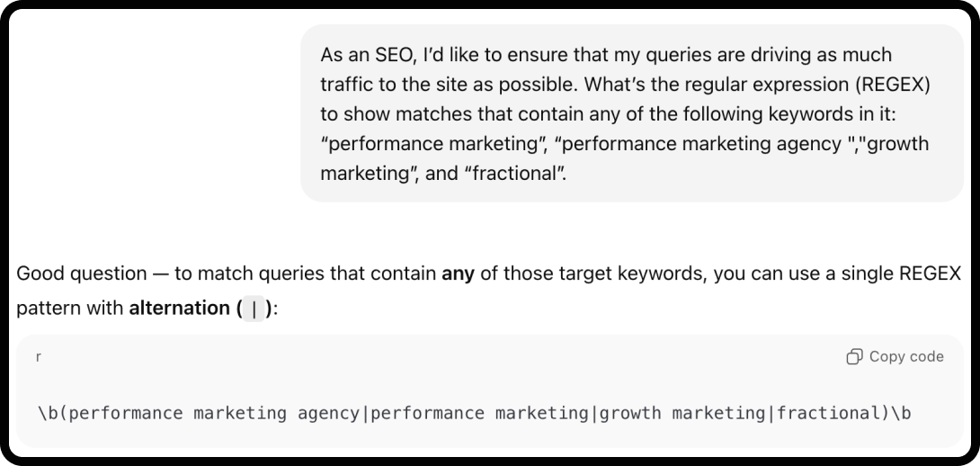
Task: Click the user's SEO message bubble
Action: 631,112
